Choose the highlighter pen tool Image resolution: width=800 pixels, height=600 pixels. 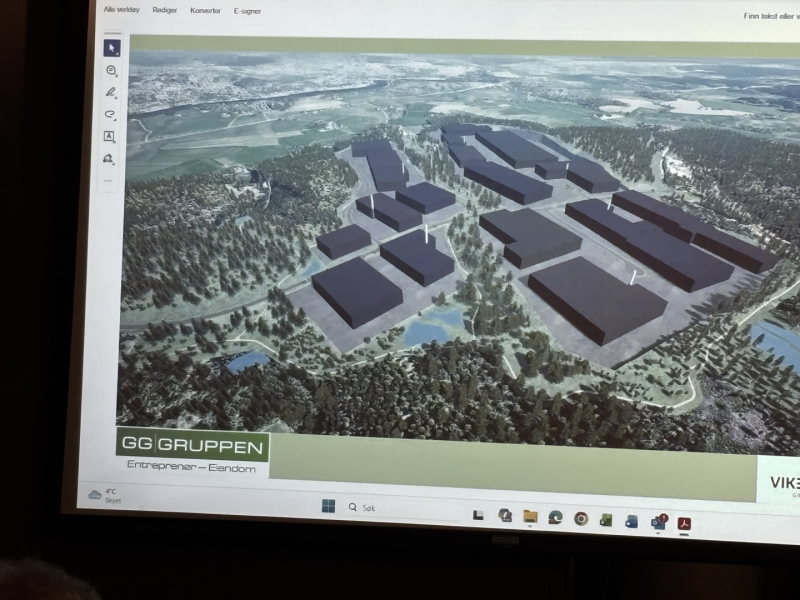(110, 93)
